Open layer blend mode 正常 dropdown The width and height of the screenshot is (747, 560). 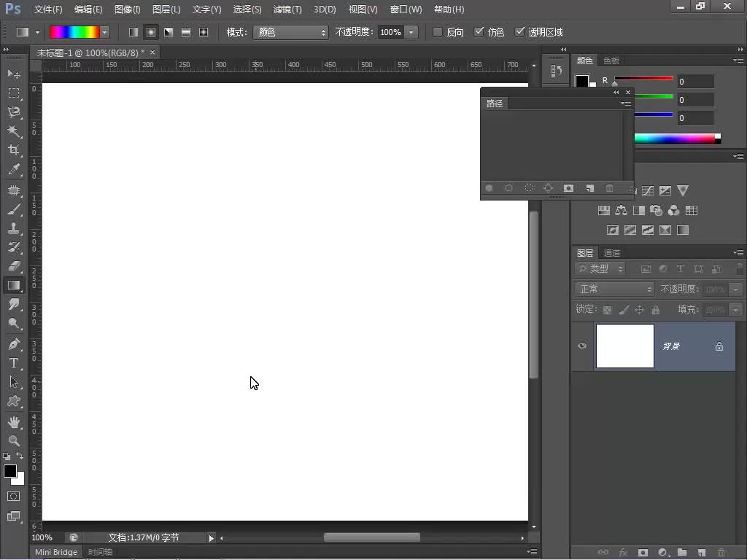point(614,289)
